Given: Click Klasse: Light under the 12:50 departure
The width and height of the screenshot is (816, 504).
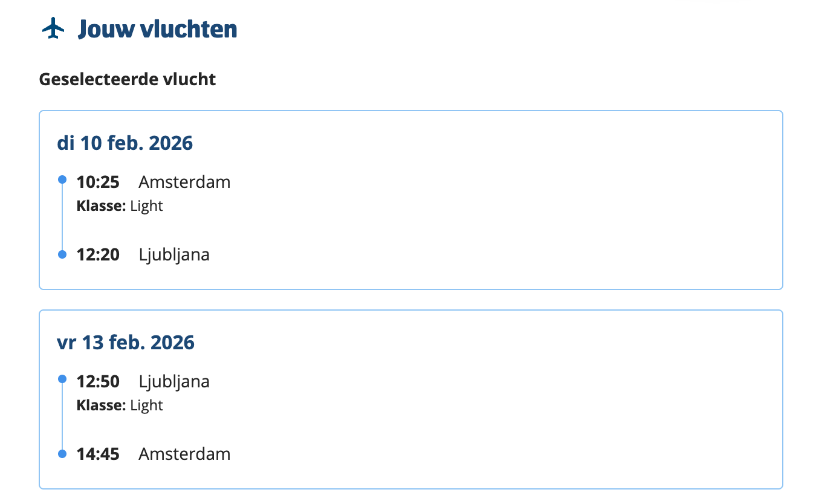Looking at the screenshot, I should (x=120, y=405).
